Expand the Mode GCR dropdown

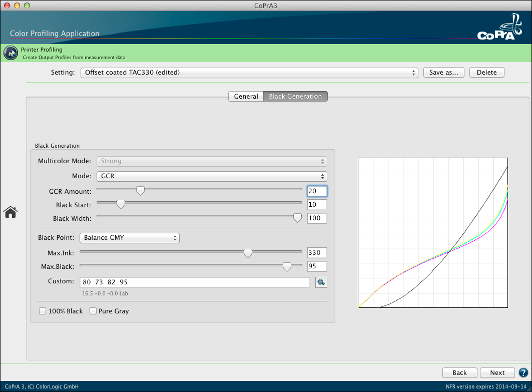coord(211,176)
